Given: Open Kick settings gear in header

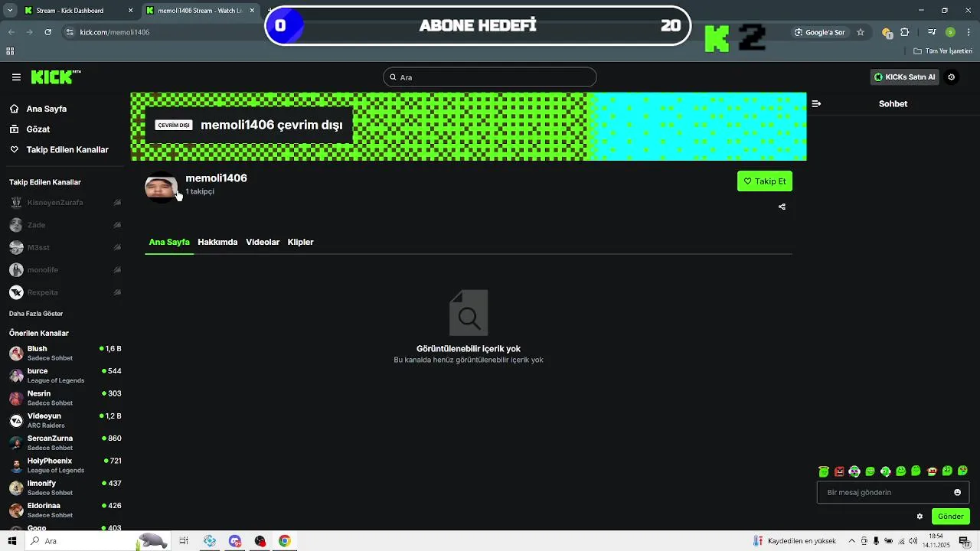Looking at the screenshot, I should pyautogui.click(x=952, y=77).
